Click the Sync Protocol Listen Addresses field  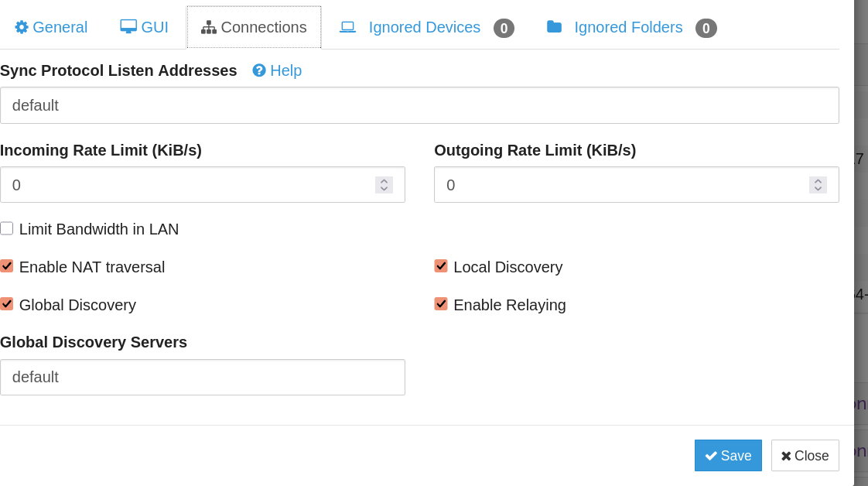tap(419, 105)
